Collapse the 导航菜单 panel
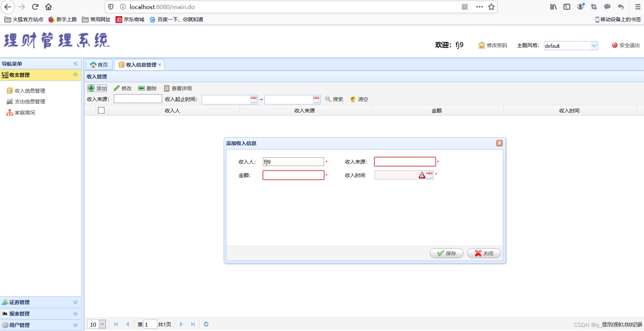This screenshot has width=644, height=331. point(75,64)
